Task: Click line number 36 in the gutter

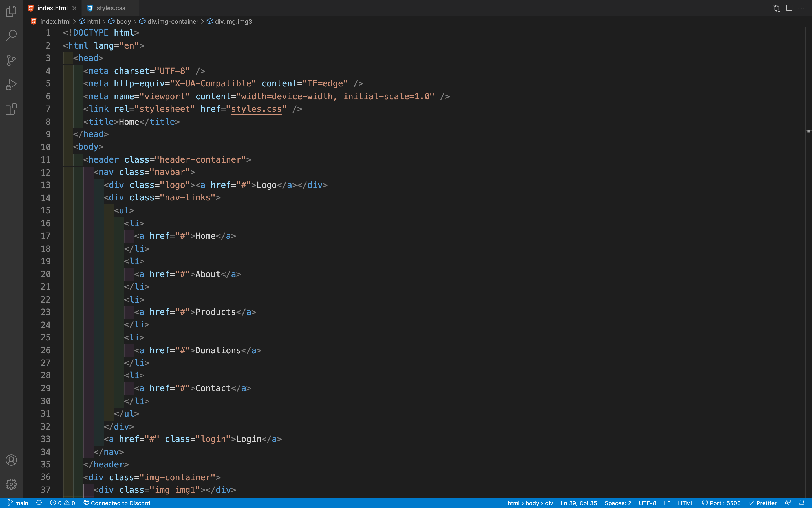Action: [46, 477]
